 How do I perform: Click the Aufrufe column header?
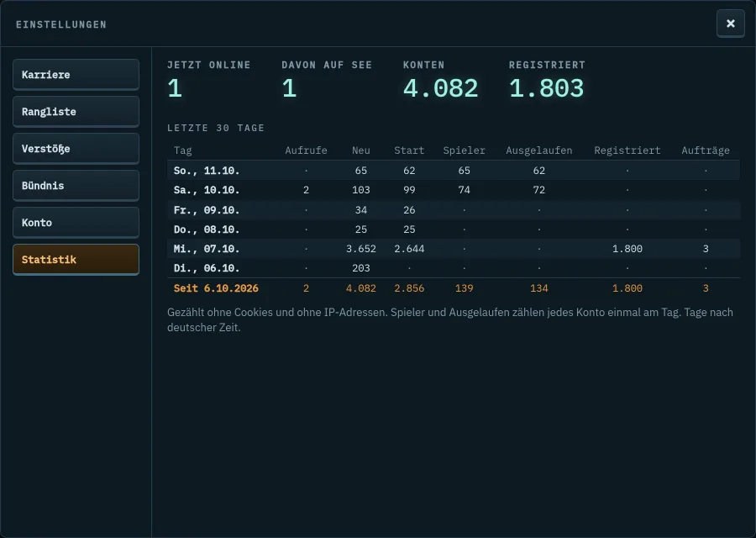click(306, 150)
